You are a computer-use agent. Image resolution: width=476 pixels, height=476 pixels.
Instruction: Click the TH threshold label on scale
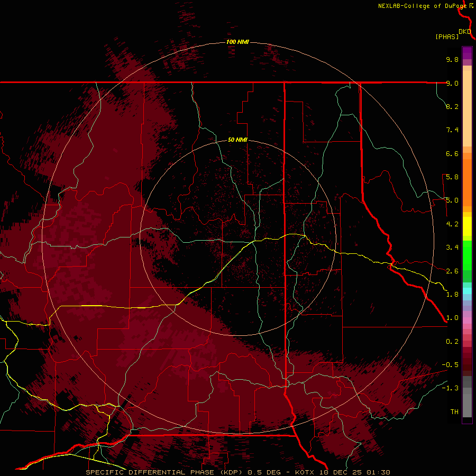[454, 412]
